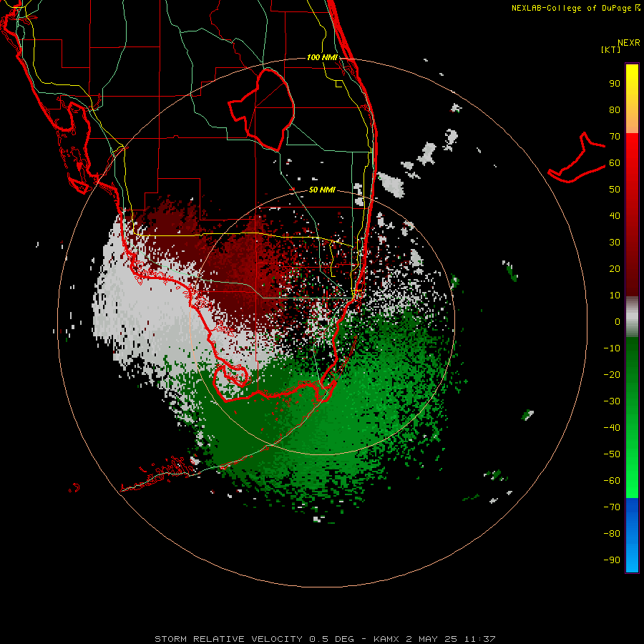
Task: Click the -90 value on the velocity scale
Action: tap(612, 560)
